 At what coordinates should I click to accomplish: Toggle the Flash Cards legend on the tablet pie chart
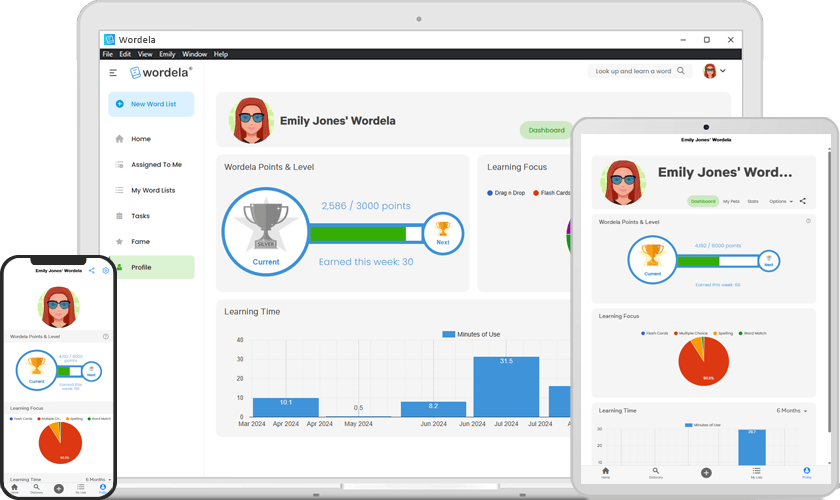pyautogui.click(x=655, y=333)
